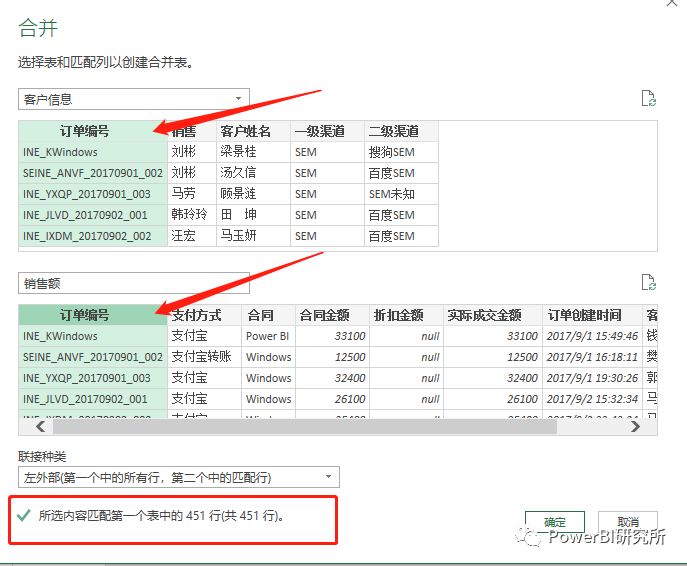Click 马劳 cell in customer table
The height and width of the screenshot is (566, 687).
tap(191, 194)
